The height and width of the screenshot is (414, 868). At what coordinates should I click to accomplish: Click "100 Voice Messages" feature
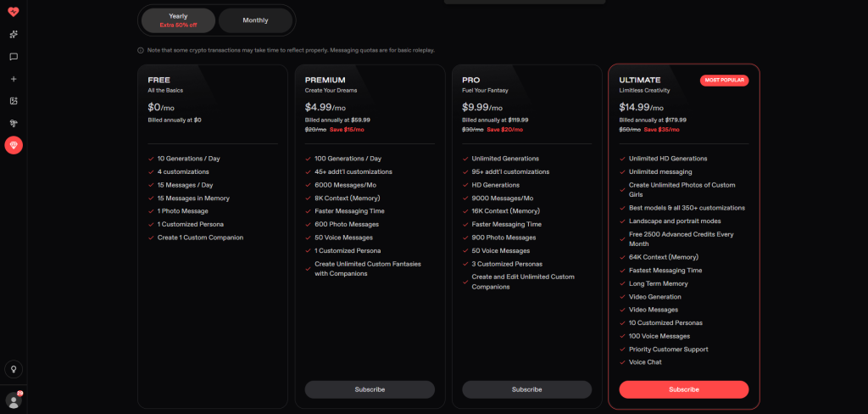pyautogui.click(x=659, y=336)
